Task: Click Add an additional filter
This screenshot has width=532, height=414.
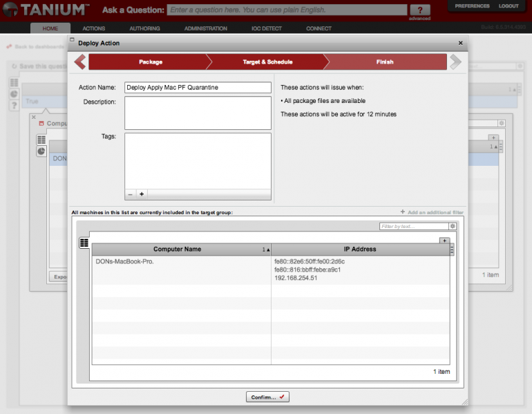Action: 432,212
